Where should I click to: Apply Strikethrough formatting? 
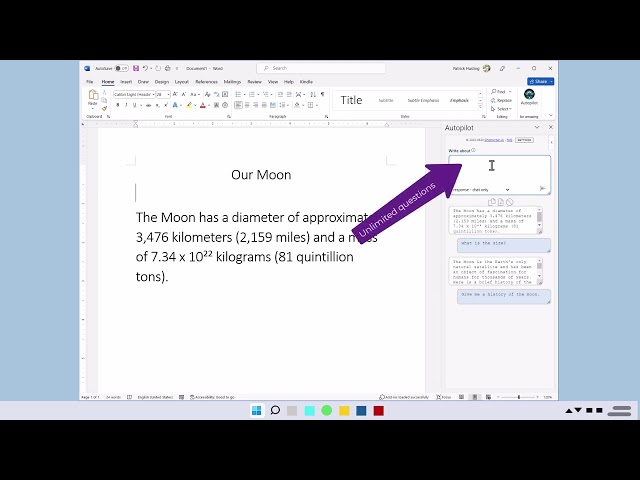coord(149,105)
